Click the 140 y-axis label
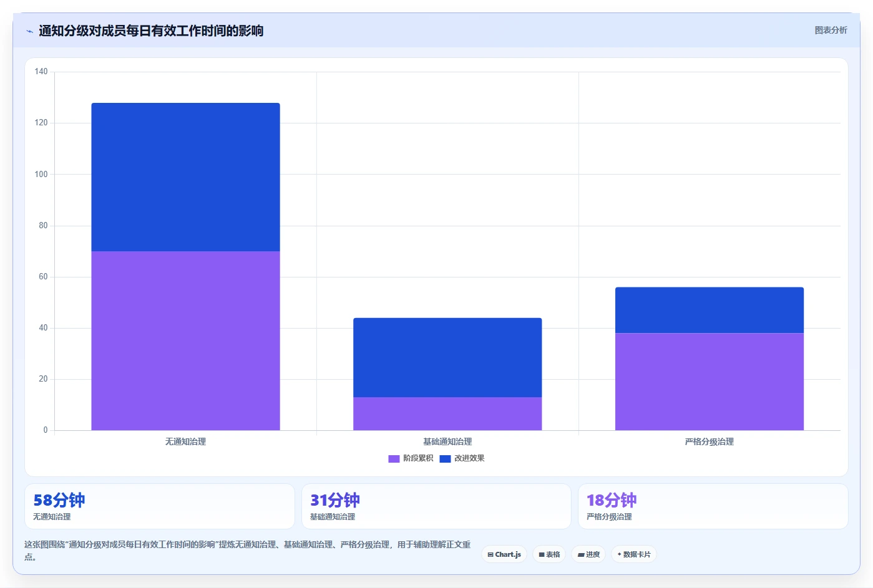 point(41,72)
